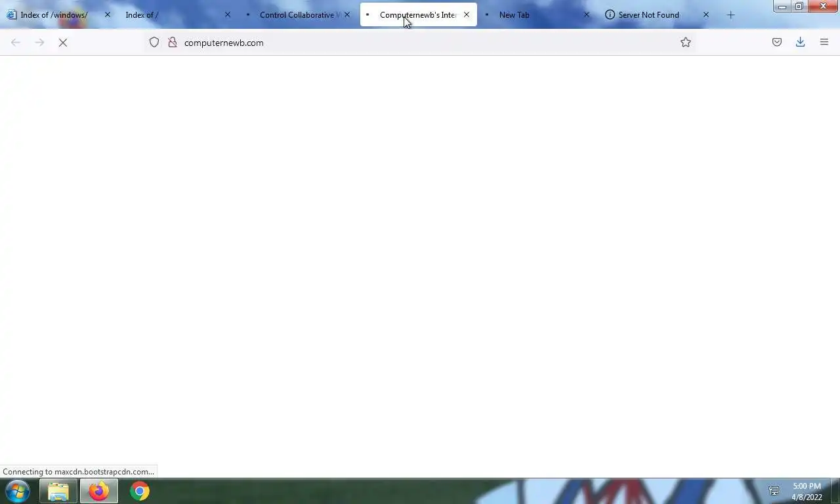Stop loading the page

63,43
